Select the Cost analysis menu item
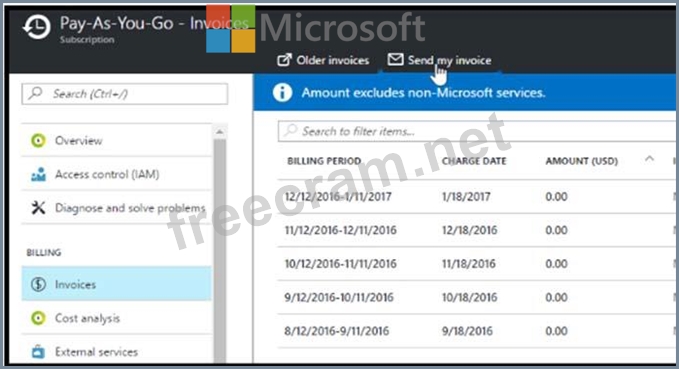This screenshot has height=369, width=679. click(x=116, y=318)
